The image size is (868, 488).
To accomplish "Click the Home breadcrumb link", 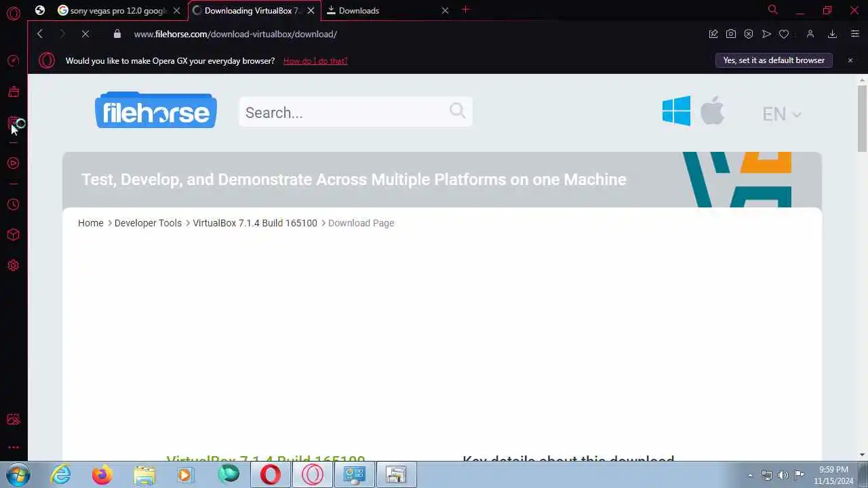I will click(x=91, y=223).
